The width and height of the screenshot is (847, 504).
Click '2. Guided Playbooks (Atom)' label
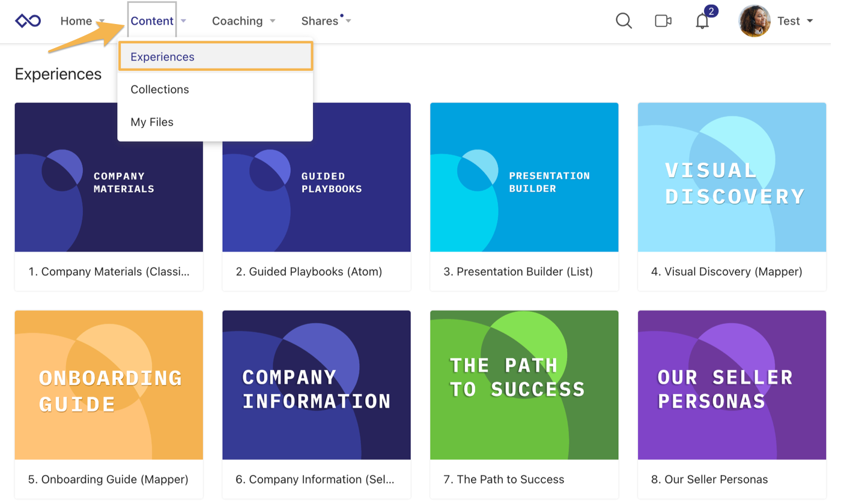(309, 272)
